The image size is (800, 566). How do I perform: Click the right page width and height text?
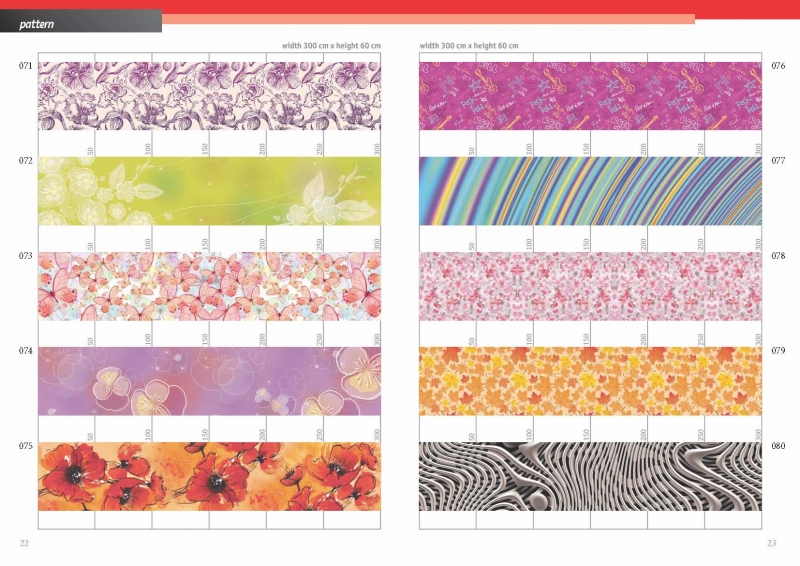pos(469,46)
